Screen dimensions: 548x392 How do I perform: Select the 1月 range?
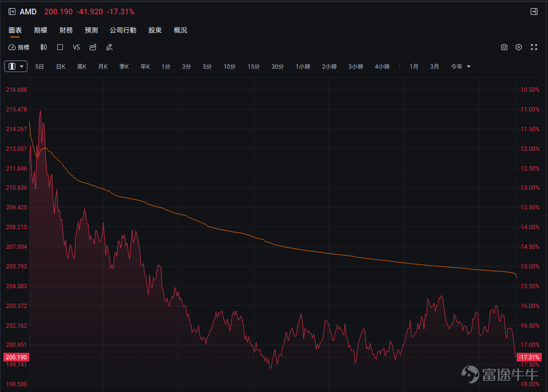click(414, 66)
